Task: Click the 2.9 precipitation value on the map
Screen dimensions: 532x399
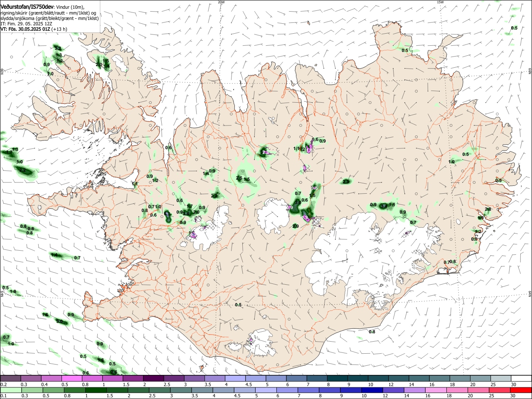Action: point(296,226)
